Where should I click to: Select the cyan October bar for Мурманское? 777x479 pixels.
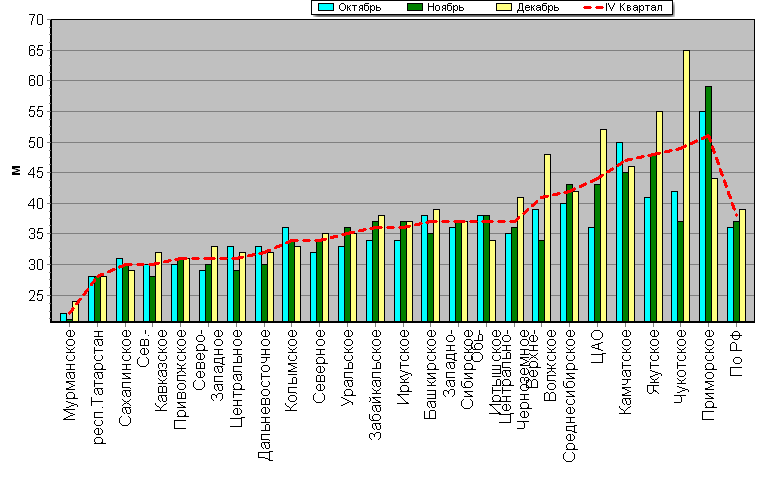coord(63,318)
